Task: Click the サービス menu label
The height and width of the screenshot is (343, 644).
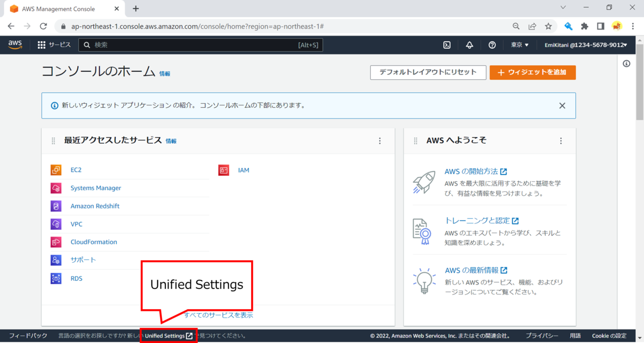Action: pyautogui.click(x=60, y=45)
